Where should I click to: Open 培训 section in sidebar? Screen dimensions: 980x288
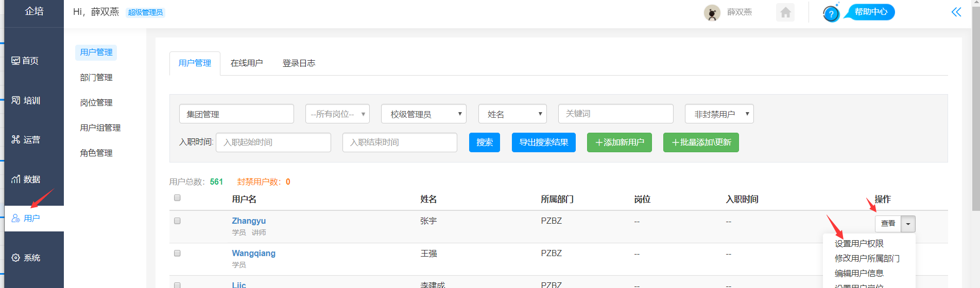pos(26,100)
